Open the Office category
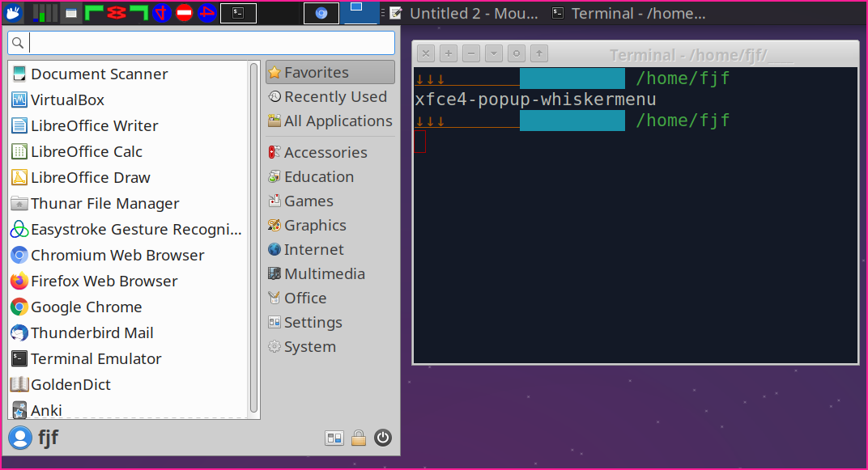Image resolution: width=868 pixels, height=470 pixels. [330, 299]
